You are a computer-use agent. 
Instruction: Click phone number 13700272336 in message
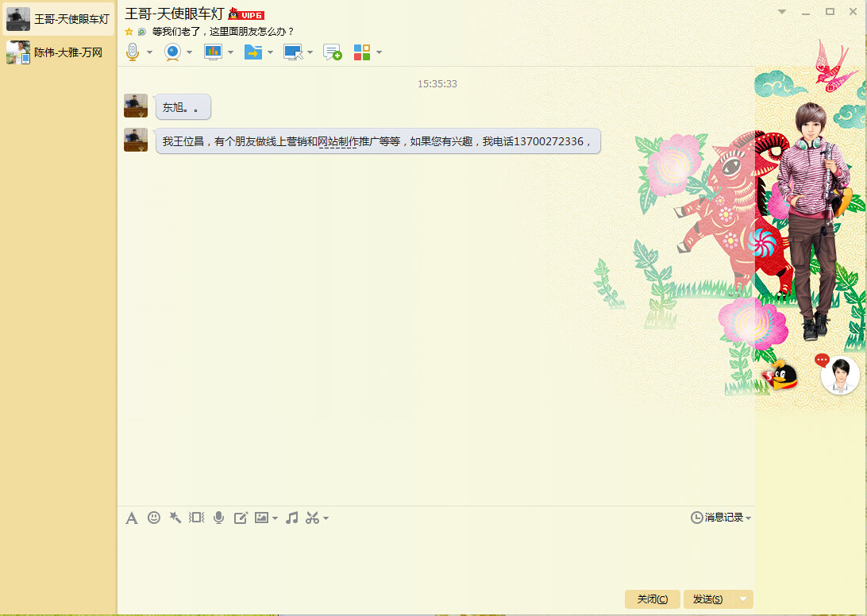pos(549,141)
